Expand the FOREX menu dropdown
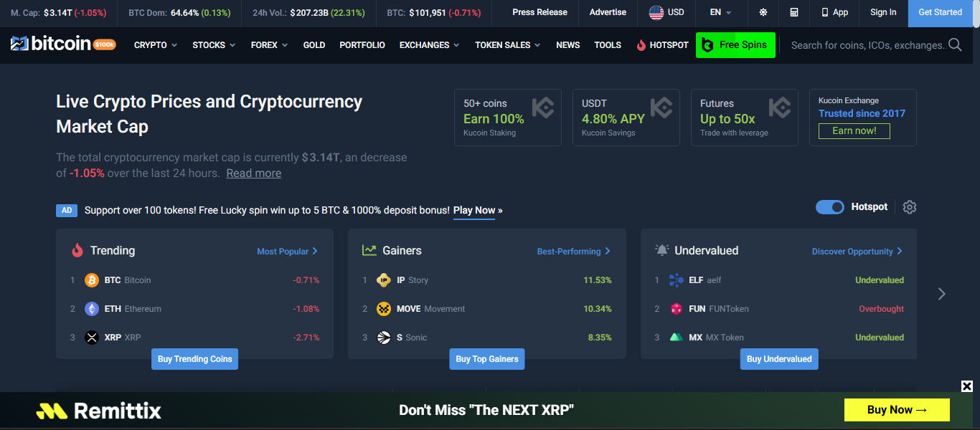Viewport: 980px width, 430px height. [270, 45]
